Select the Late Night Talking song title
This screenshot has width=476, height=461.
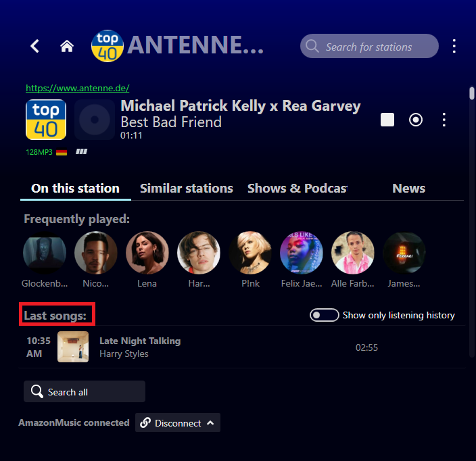[x=140, y=341]
